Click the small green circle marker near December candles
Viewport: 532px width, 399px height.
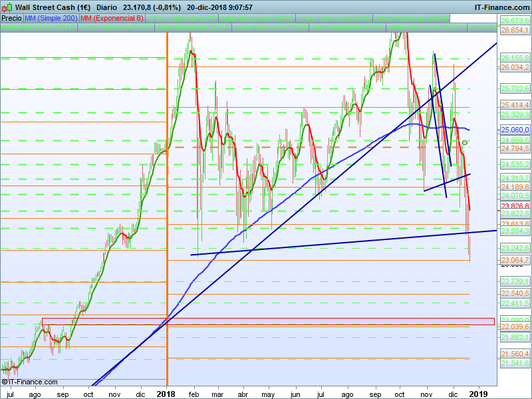(x=465, y=142)
